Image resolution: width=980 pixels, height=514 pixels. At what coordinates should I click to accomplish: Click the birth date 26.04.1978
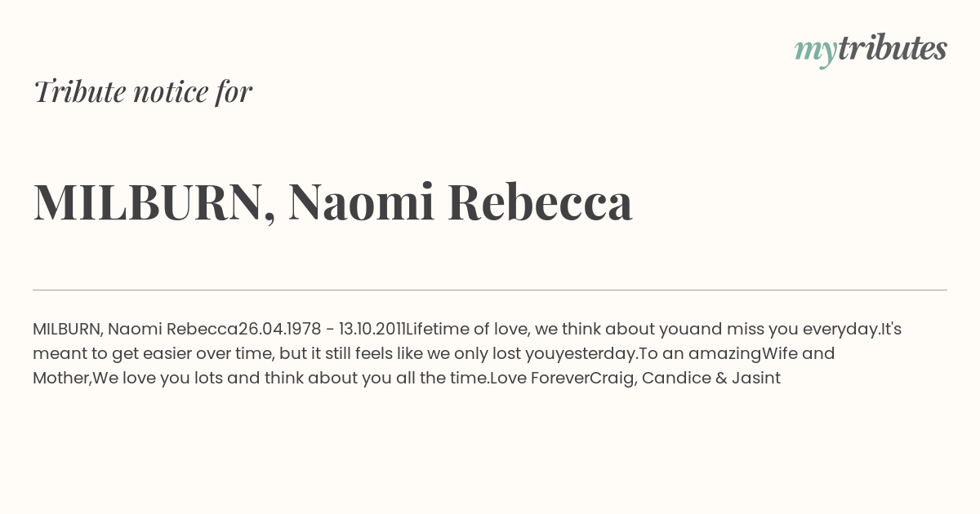[x=280, y=330]
